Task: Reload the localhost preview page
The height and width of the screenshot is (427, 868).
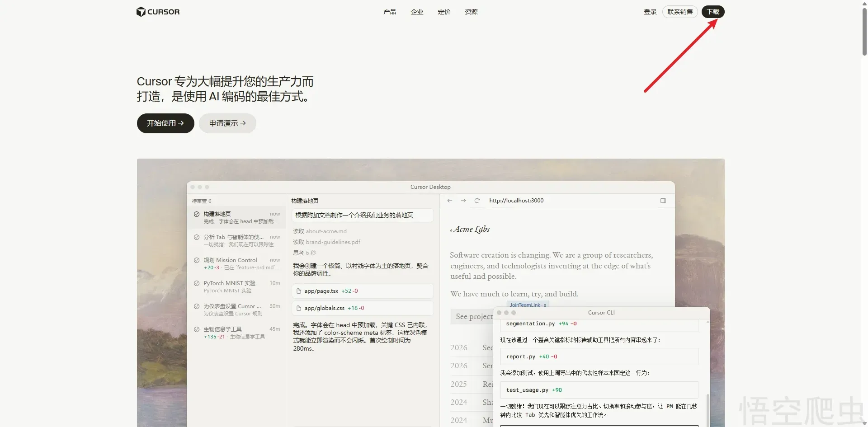Action: pos(477,201)
